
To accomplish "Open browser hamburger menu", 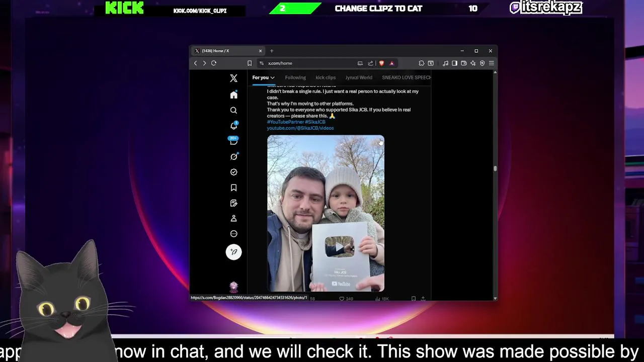I will tap(492, 63).
